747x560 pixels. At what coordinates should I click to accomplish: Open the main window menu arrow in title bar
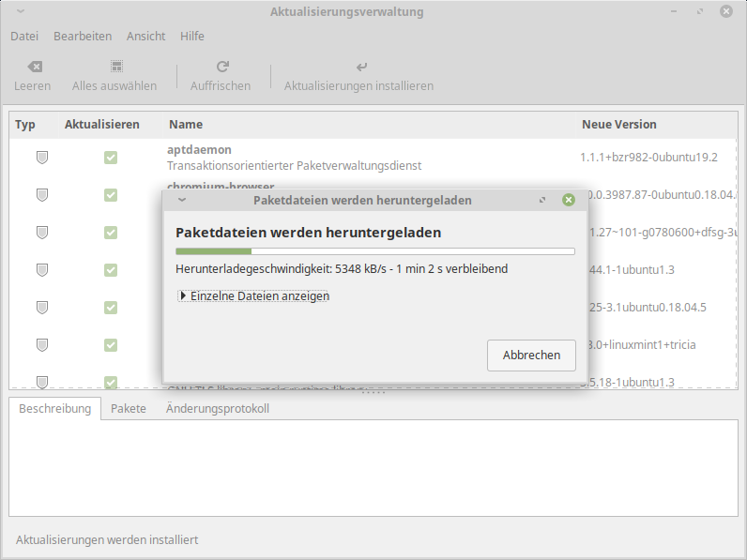point(22,12)
